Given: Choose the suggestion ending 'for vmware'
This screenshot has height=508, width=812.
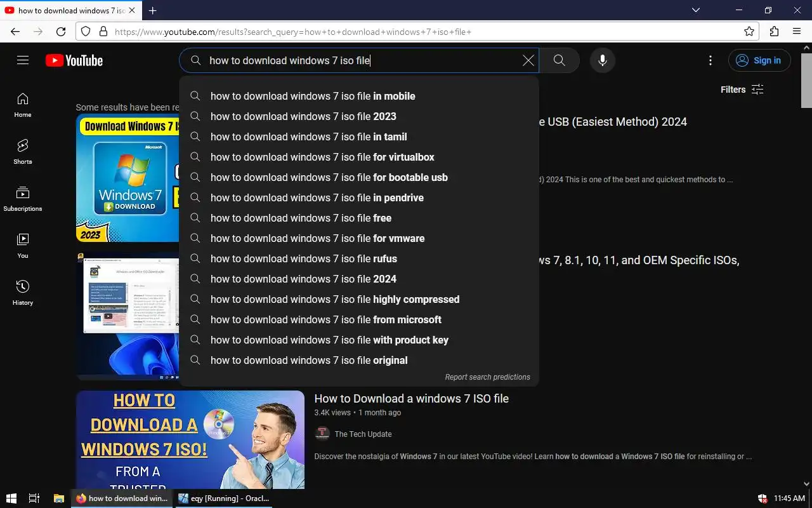Looking at the screenshot, I should tap(359, 238).
